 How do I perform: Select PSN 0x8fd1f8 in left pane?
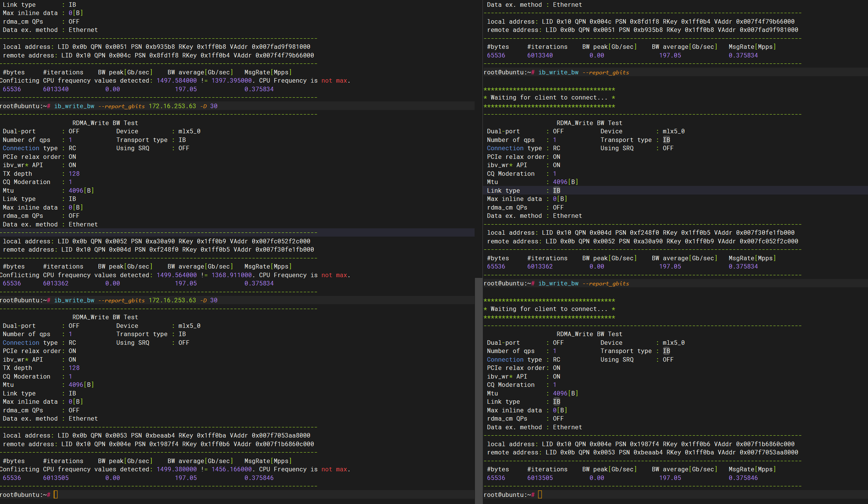(x=164, y=56)
